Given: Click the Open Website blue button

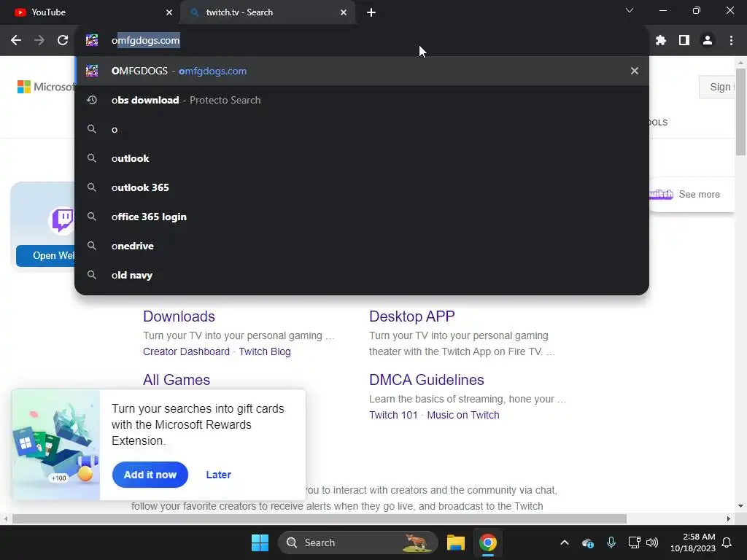Looking at the screenshot, I should (x=46, y=256).
